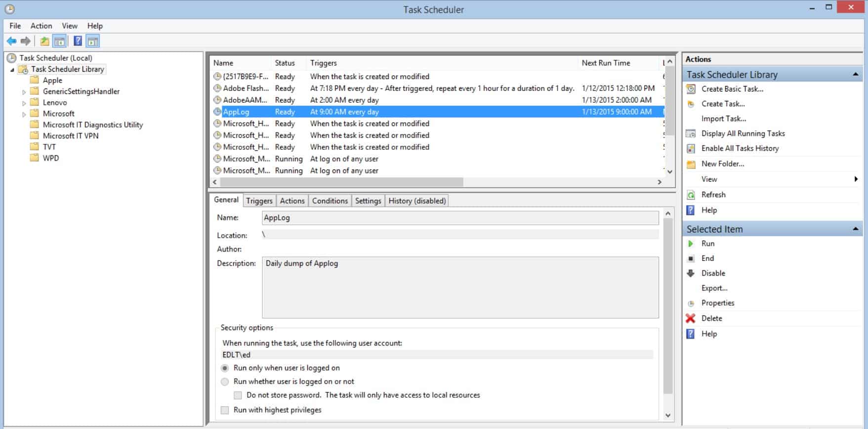Open the Help menu in the menu bar
This screenshot has height=429, width=868.
pyautogui.click(x=95, y=26)
